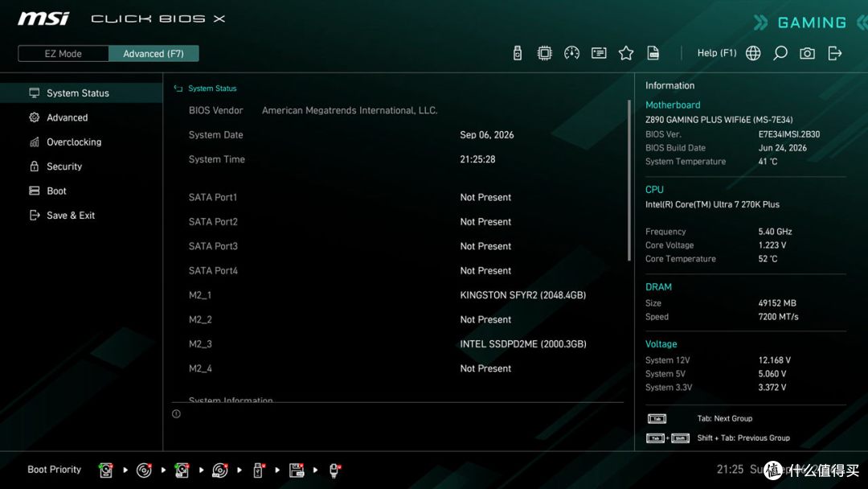
Task: Click BIOS Build Date Jun 24, 2026
Action: coord(782,148)
